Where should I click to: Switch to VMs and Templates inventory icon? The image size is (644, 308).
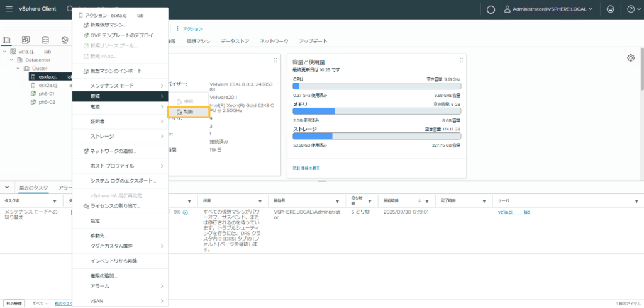[26, 41]
